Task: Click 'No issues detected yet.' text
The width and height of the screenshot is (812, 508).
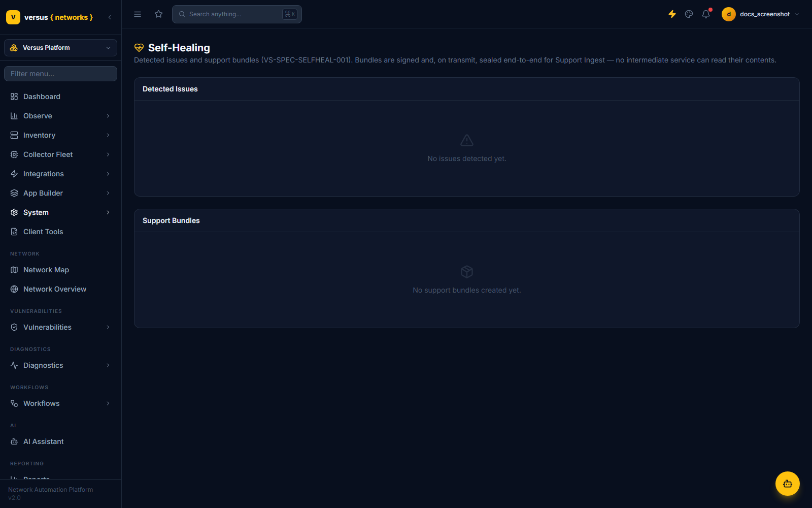Action: (x=467, y=158)
